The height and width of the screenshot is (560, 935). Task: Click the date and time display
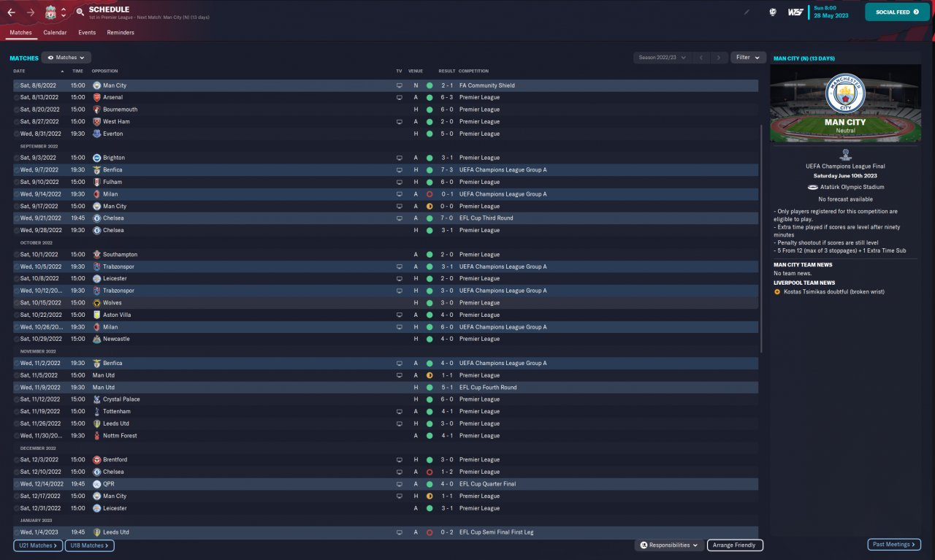(x=832, y=12)
